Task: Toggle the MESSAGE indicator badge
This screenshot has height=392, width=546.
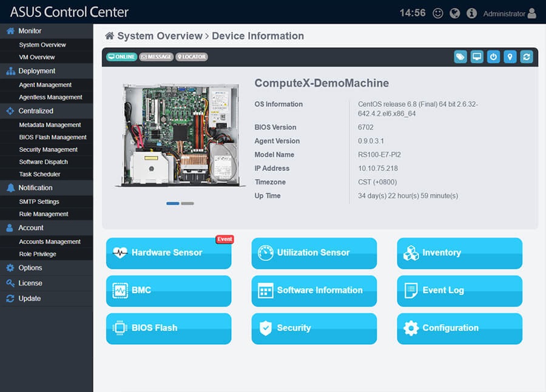Action: pyautogui.click(x=157, y=56)
